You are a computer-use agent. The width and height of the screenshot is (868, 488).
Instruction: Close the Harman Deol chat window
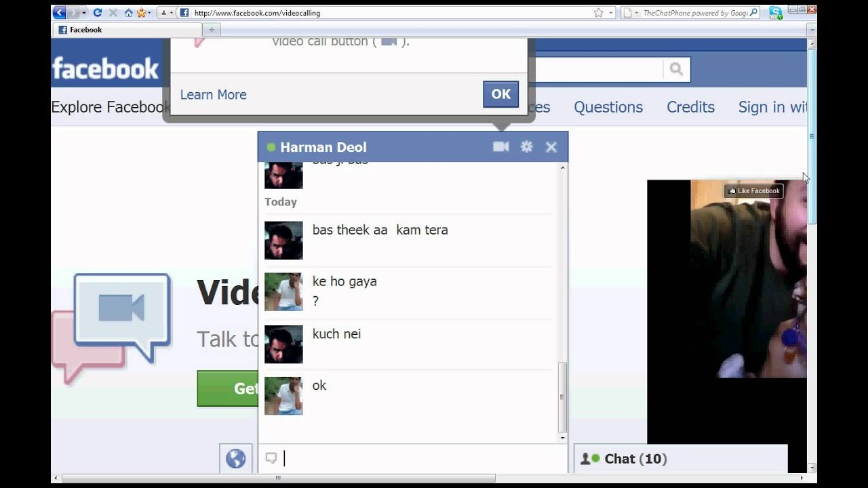pyautogui.click(x=551, y=147)
